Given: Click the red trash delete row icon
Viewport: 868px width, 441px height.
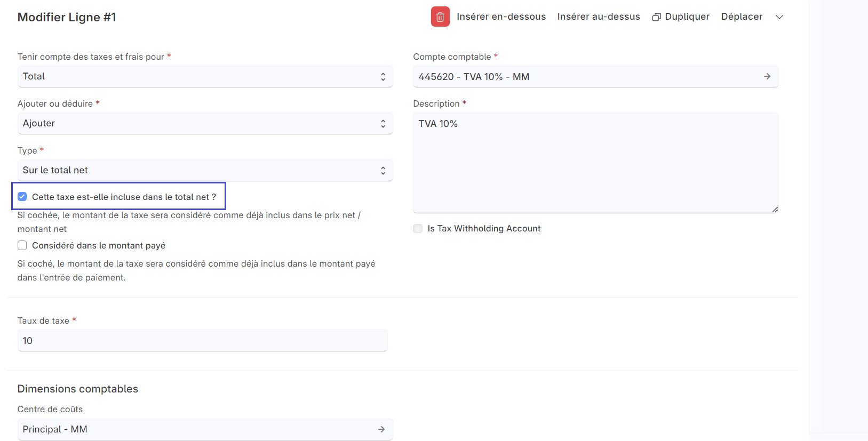Looking at the screenshot, I should (x=440, y=17).
